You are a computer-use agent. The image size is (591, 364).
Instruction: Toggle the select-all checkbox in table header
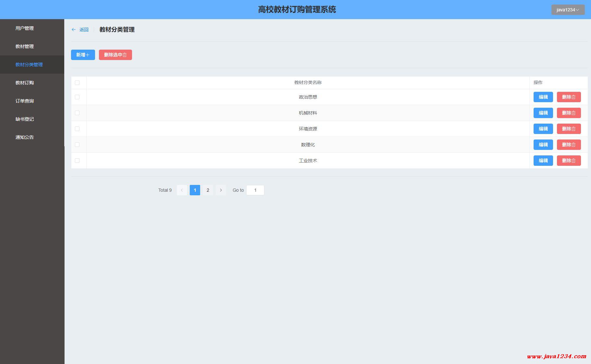(77, 83)
